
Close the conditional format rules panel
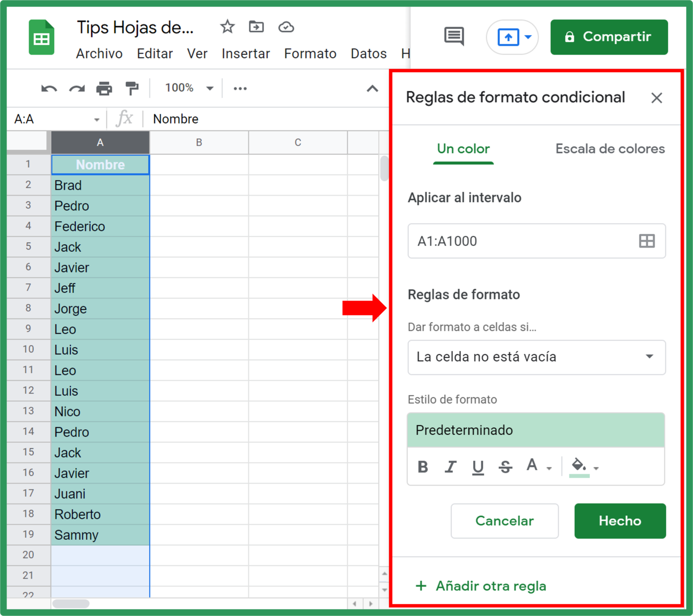tap(656, 98)
